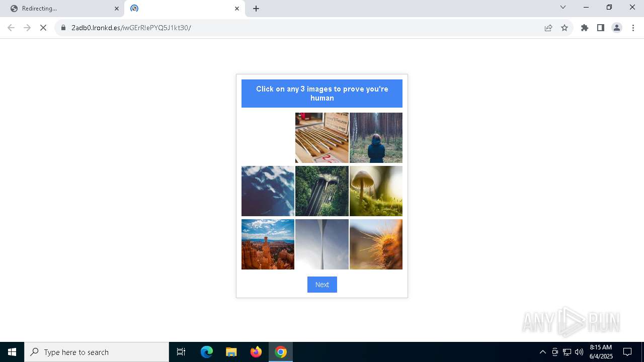The width and height of the screenshot is (644, 362).
Task: View site information lock icon
Action: [x=63, y=28]
